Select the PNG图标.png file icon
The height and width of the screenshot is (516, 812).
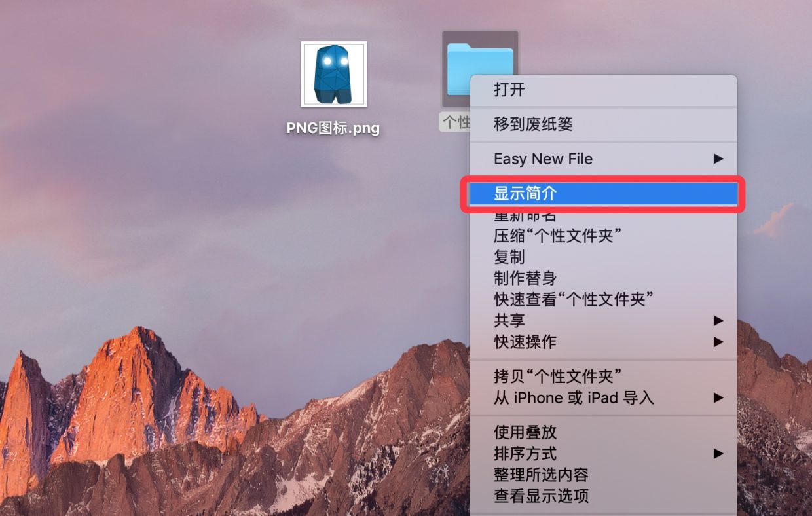(334, 74)
